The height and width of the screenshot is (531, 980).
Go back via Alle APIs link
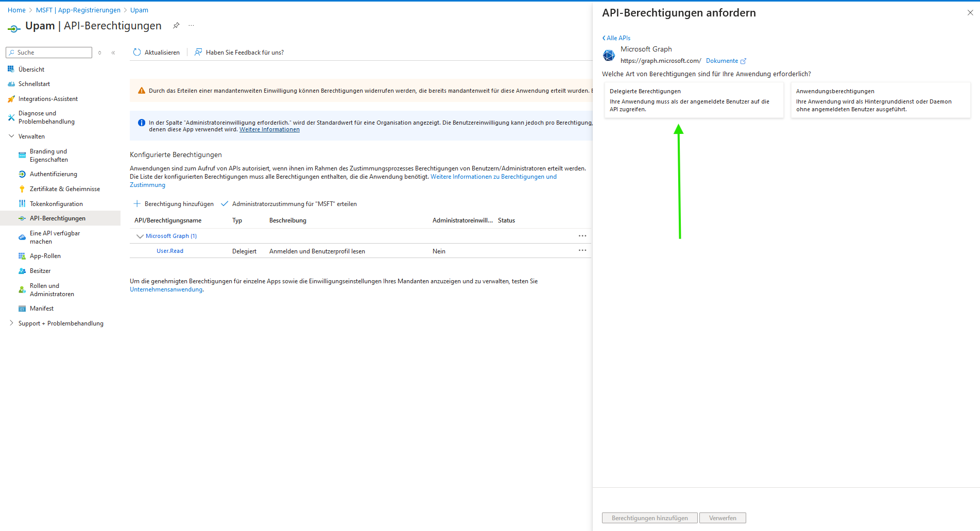(x=616, y=38)
